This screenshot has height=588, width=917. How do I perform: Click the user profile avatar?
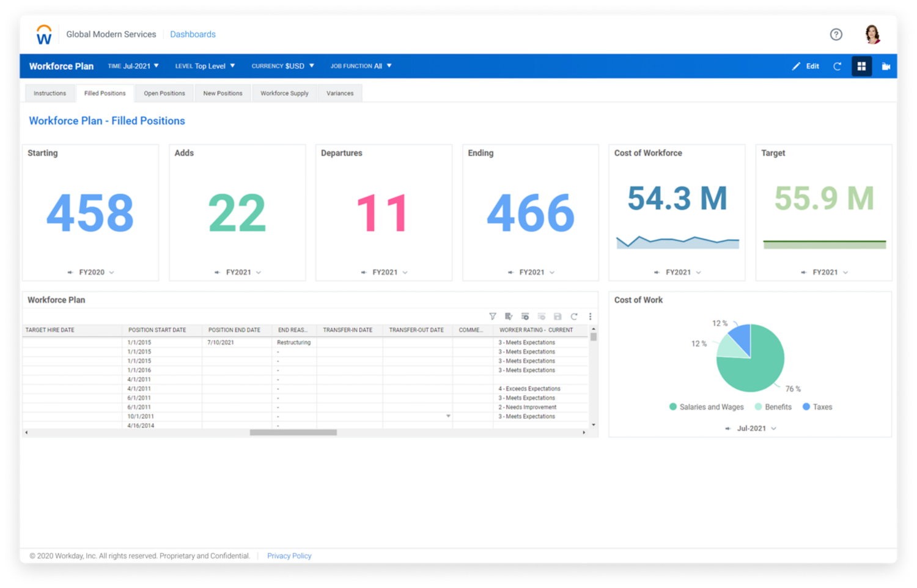[x=872, y=35]
